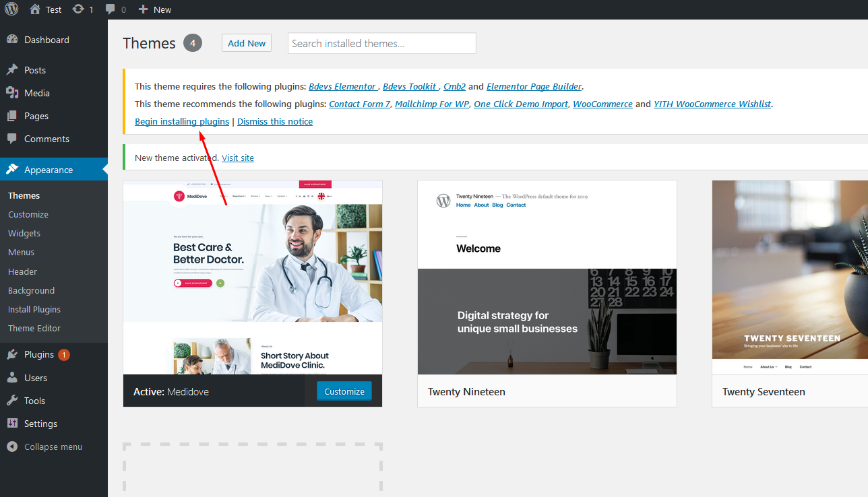Go to Theme Editor submenu item
The height and width of the screenshot is (497, 868).
click(x=34, y=328)
